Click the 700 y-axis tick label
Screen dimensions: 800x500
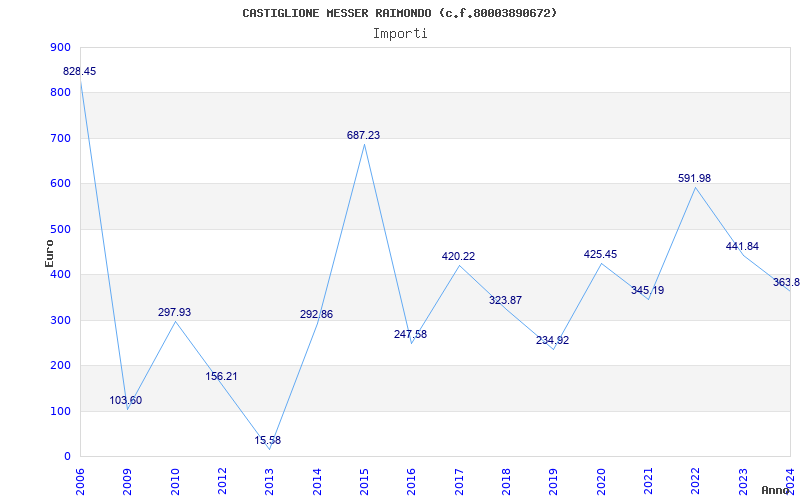(60, 138)
